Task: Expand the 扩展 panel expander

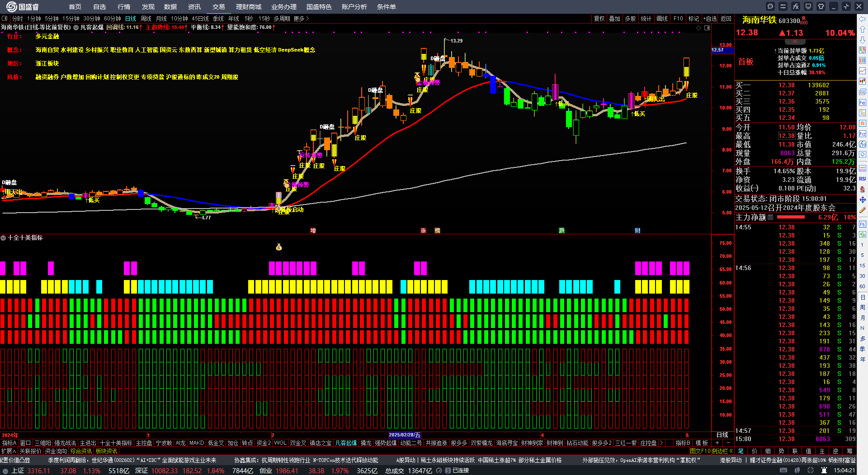Action: coord(9,451)
